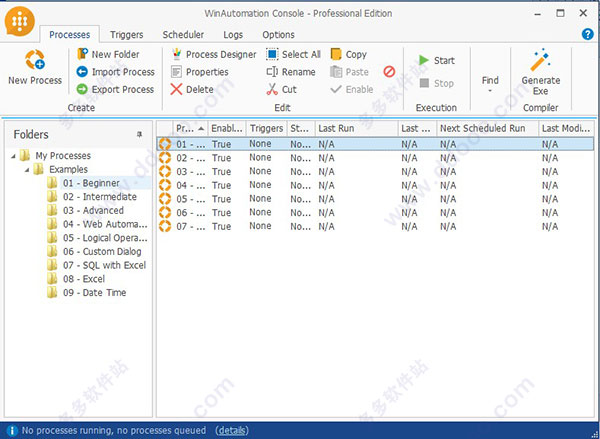The image size is (600, 439).
Task: Click the St... column header
Action: pyautogui.click(x=301, y=128)
